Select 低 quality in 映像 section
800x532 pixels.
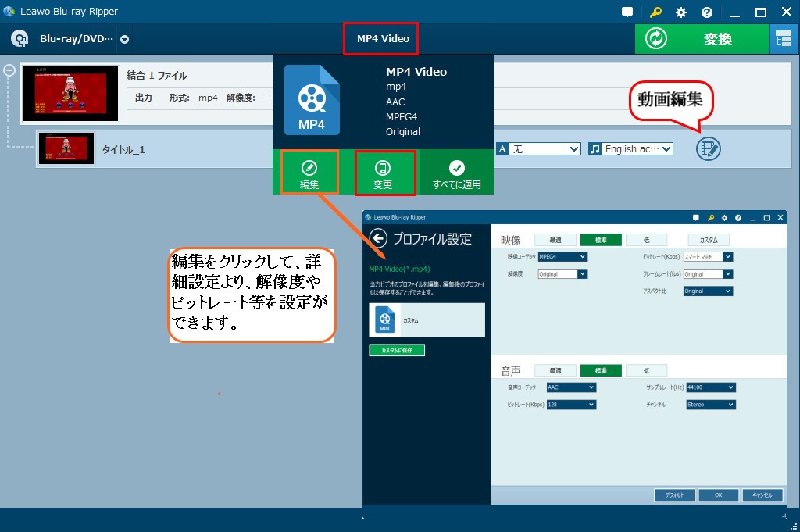pyautogui.click(x=646, y=240)
